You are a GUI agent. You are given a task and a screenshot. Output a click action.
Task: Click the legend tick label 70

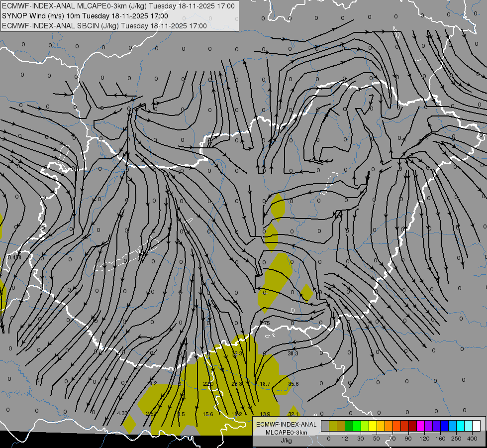392,439
